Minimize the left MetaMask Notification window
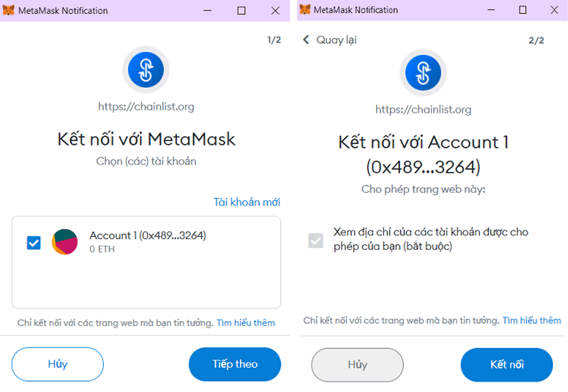 tap(208, 11)
